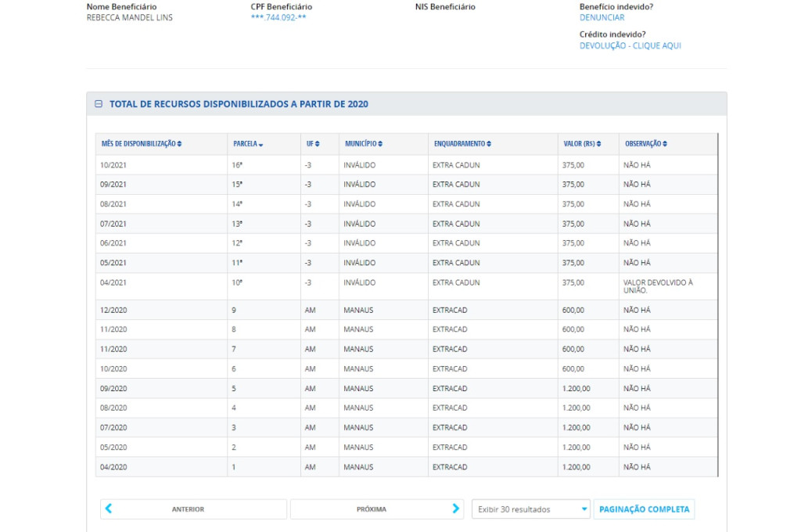Click the Total de Recursos panel title
The height and width of the screenshot is (532, 801).
(239, 104)
